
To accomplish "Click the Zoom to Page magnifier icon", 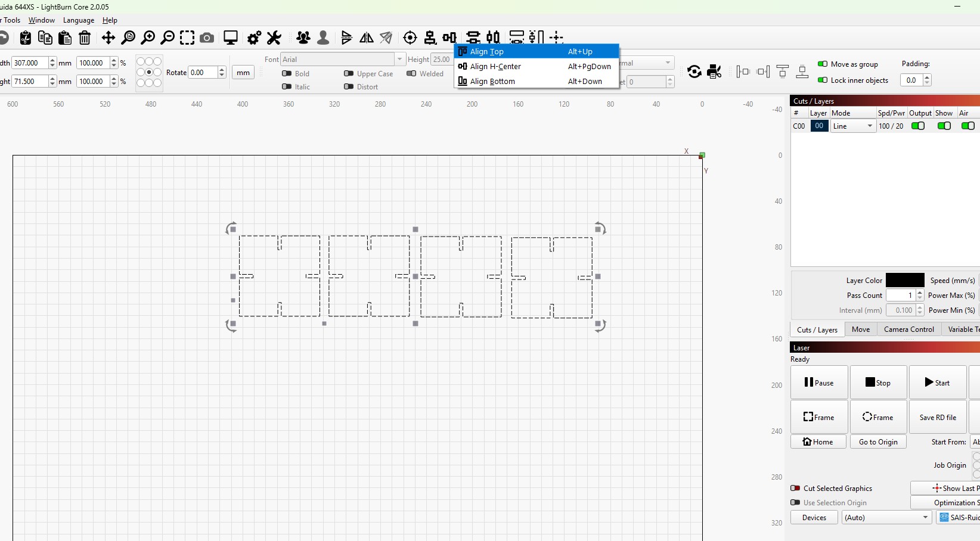I will (x=128, y=38).
